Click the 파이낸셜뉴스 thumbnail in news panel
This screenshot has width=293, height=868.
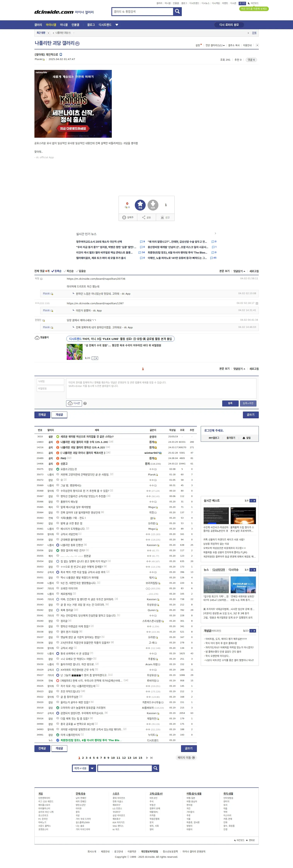click(243, 585)
